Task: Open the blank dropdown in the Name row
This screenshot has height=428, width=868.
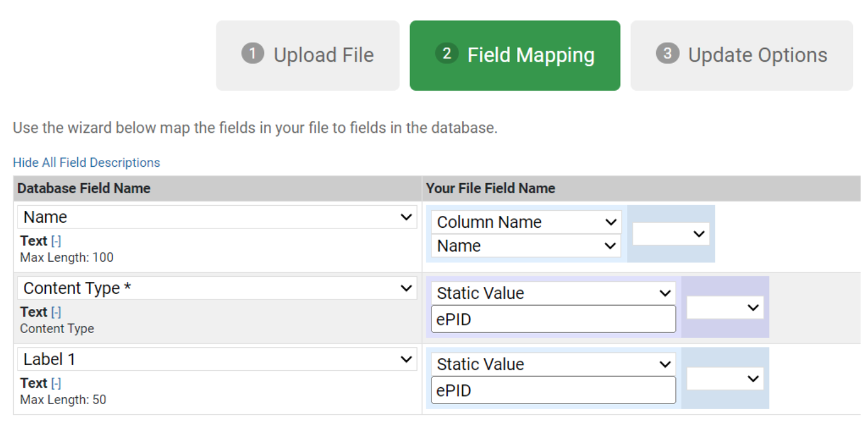Action: [x=671, y=234]
